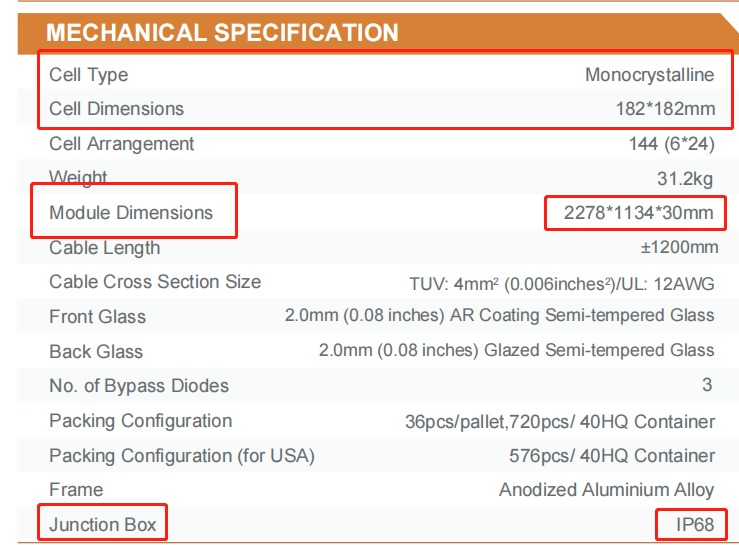
Task: Click the No. of Bypass Diodes label
Action: pos(139,386)
